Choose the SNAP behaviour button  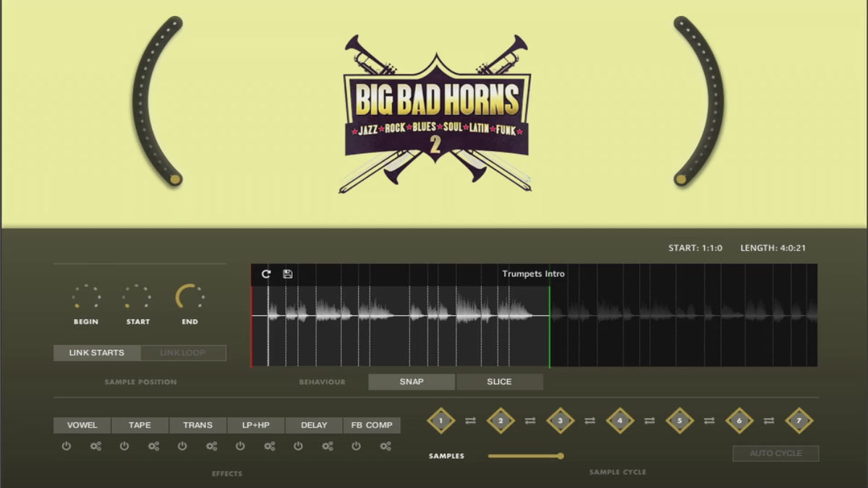pyautogui.click(x=412, y=382)
